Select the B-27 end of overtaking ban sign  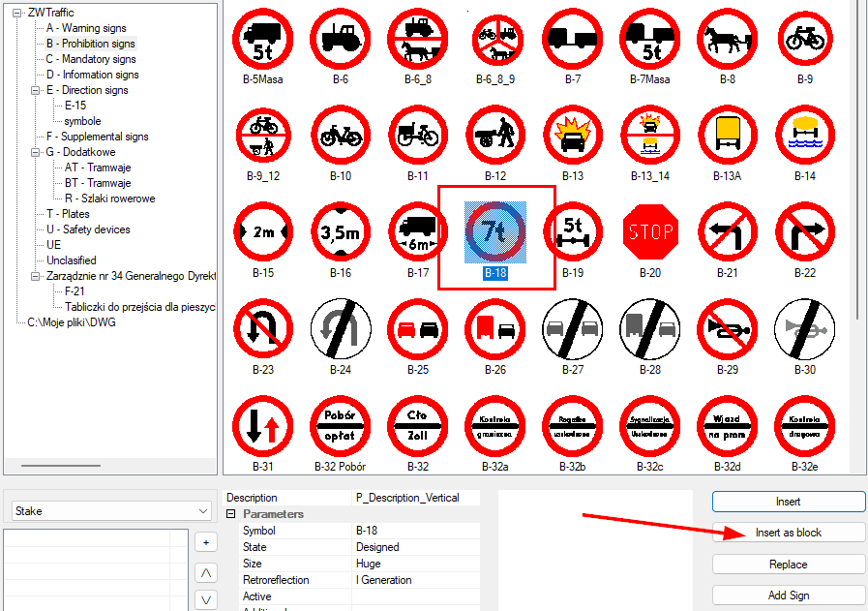pyautogui.click(x=573, y=328)
